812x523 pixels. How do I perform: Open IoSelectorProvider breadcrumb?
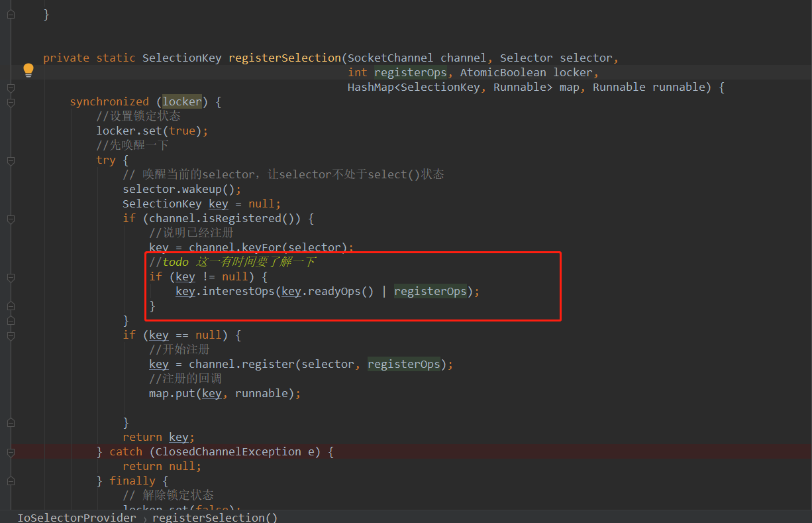click(x=76, y=517)
